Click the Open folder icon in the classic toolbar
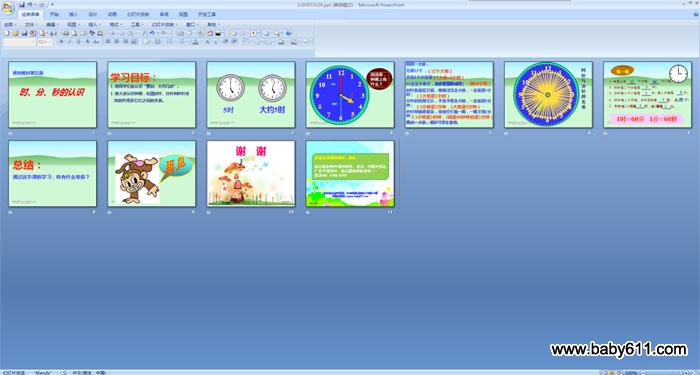The width and height of the screenshot is (700, 375). 15,33
